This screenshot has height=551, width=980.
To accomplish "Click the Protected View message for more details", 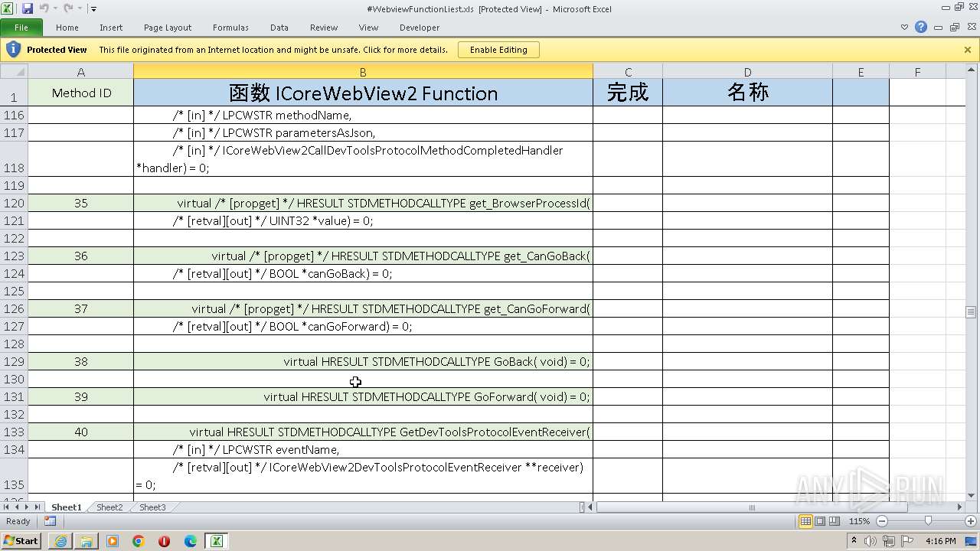I will 273,50.
